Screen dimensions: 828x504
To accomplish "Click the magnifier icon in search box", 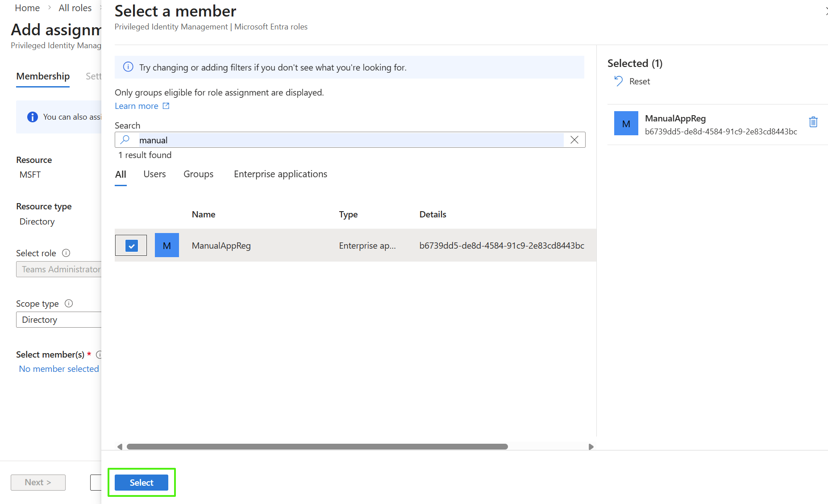I will pyautogui.click(x=125, y=140).
